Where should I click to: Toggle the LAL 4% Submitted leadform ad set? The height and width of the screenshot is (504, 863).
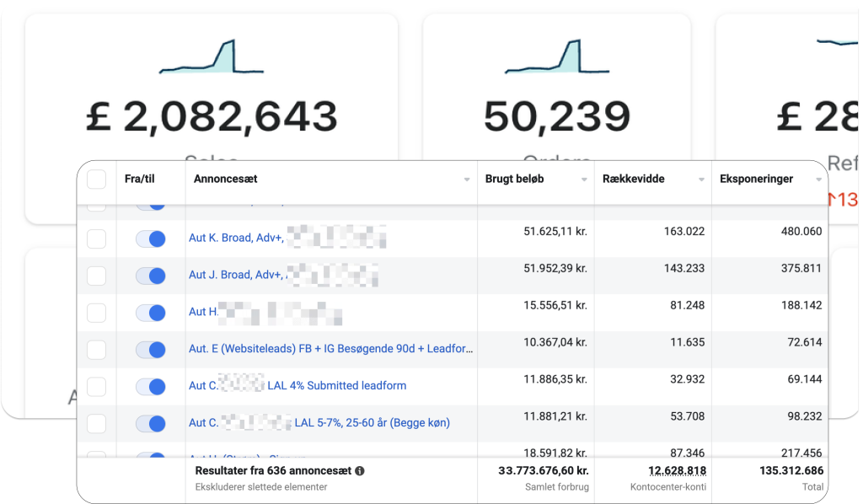(151, 386)
